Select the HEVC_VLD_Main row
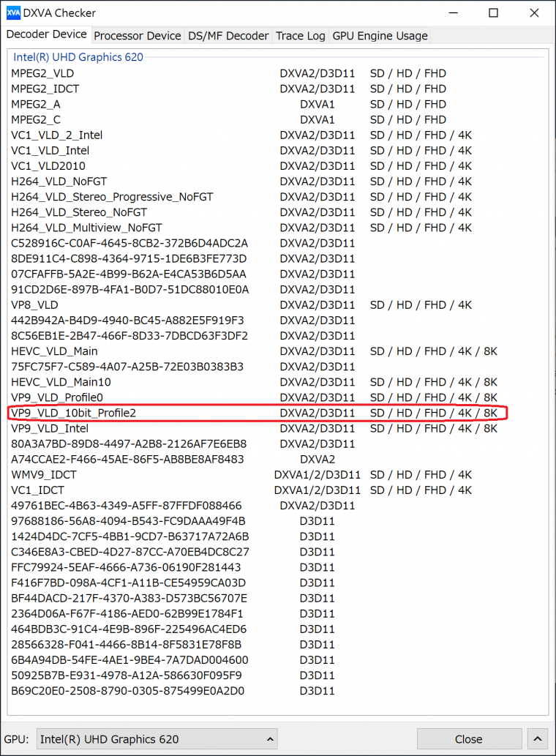The width and height of the screenshot is (556, 756). coord(277,351)
